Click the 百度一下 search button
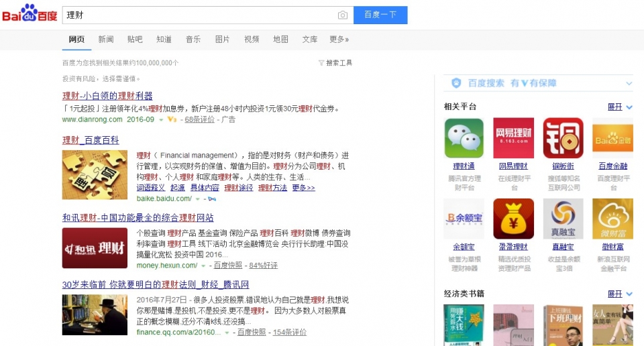Screen dimensions: 644x346 [380, 15]
